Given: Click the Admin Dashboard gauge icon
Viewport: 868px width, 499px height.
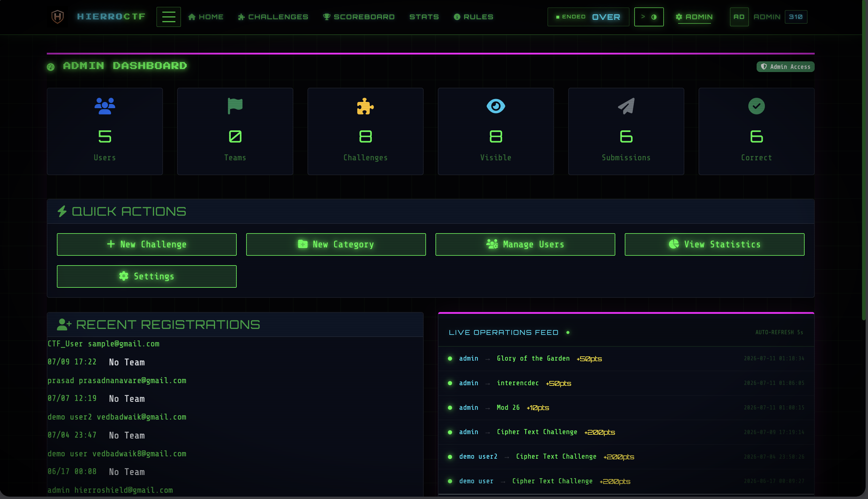Looking at the screenshot, I should point(51,67).
